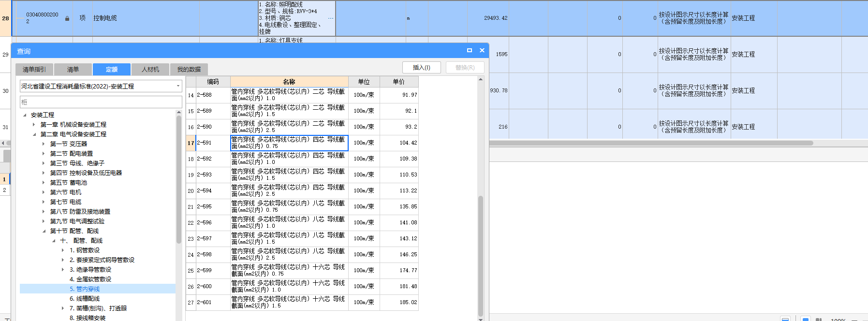Click the 插入(I) button

422,68
